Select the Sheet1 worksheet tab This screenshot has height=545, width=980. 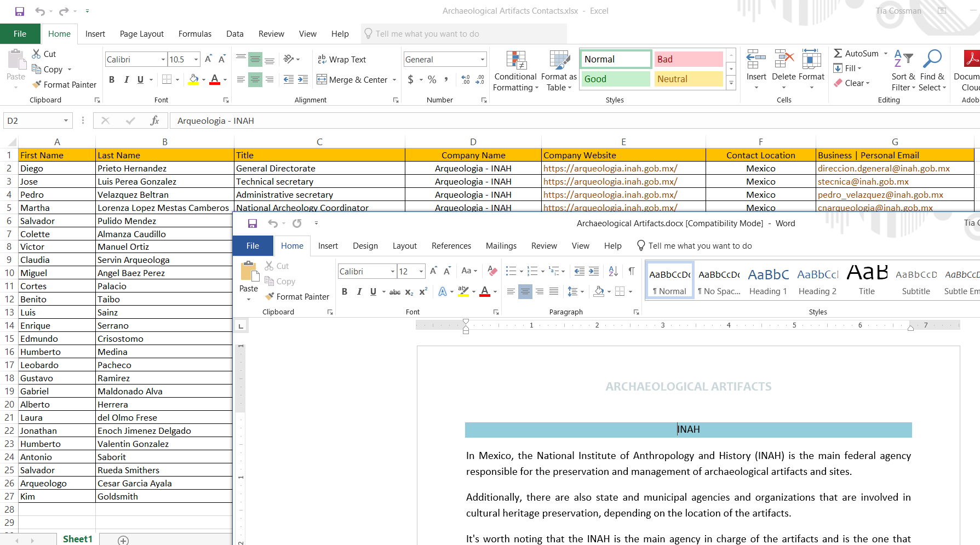(77, 539)
